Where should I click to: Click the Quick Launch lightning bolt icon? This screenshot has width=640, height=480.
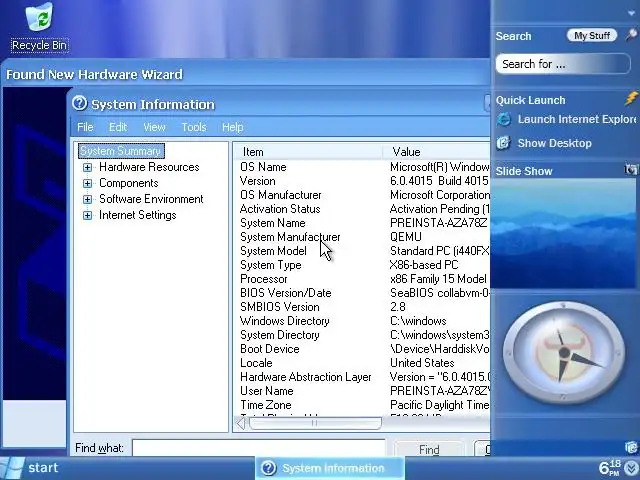(x=631, y=98)
